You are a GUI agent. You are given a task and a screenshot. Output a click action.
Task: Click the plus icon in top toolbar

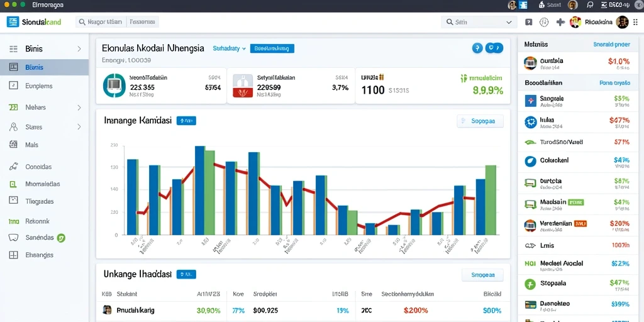[x=560, y=22]
